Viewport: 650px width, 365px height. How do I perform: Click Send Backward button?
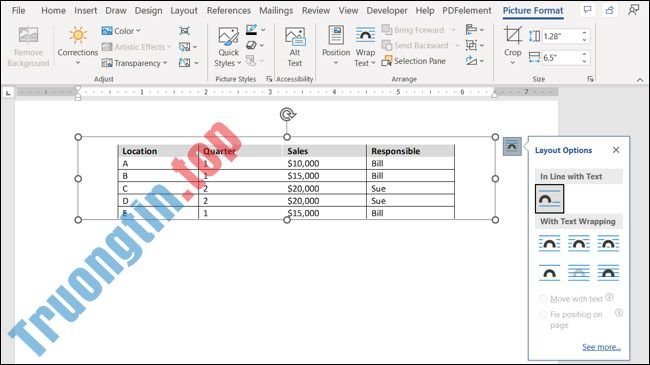coord(415,45)
